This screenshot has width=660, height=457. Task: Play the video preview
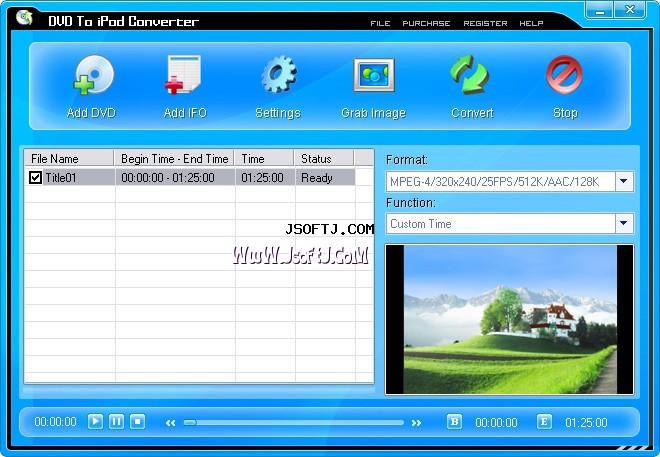click(x=95, y=421)
